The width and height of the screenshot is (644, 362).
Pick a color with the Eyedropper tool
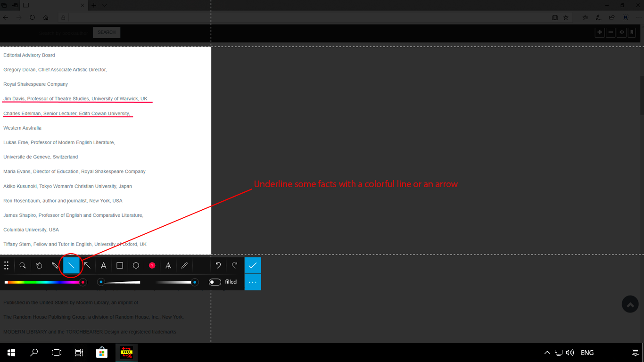[184, 265]
